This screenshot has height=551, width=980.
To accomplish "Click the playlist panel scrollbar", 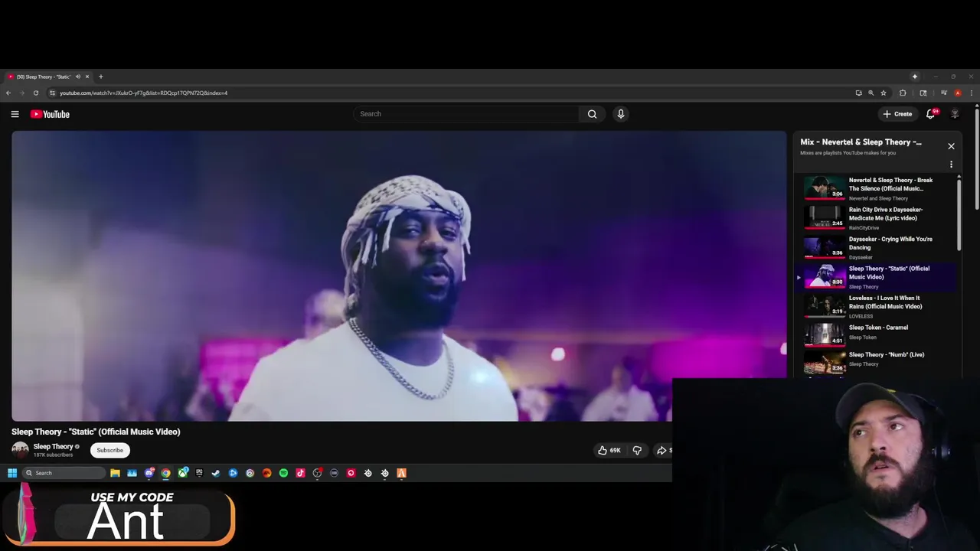I will pos(959,214).
